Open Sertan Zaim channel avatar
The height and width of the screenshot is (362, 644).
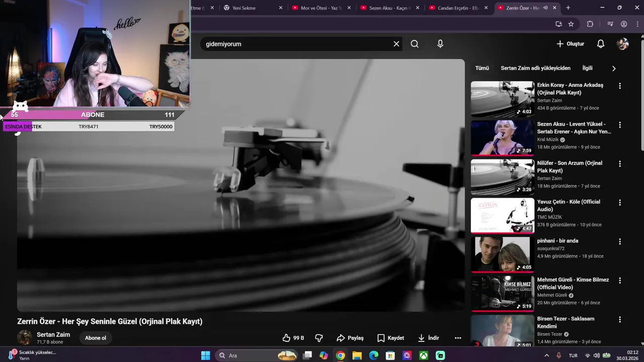pyautogui.click(x=25, y=338)
